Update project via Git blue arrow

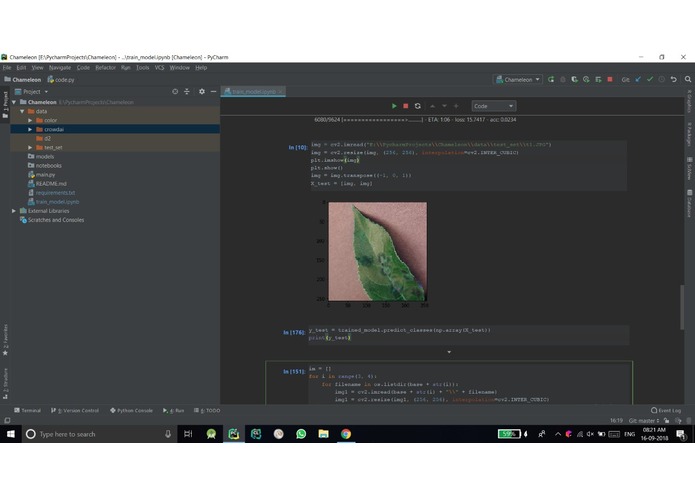pos(638,79)
